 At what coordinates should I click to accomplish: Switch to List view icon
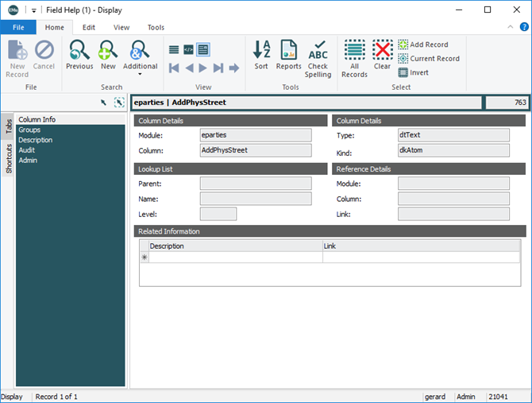[174, 49]
